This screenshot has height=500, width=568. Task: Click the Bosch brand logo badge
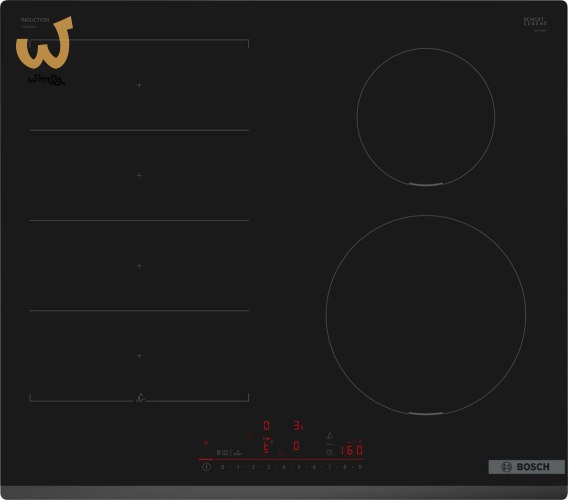point(526,467)
